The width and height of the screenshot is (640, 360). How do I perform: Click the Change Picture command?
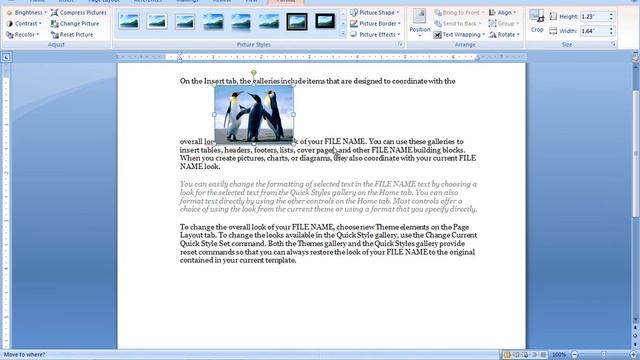[75, 24]
